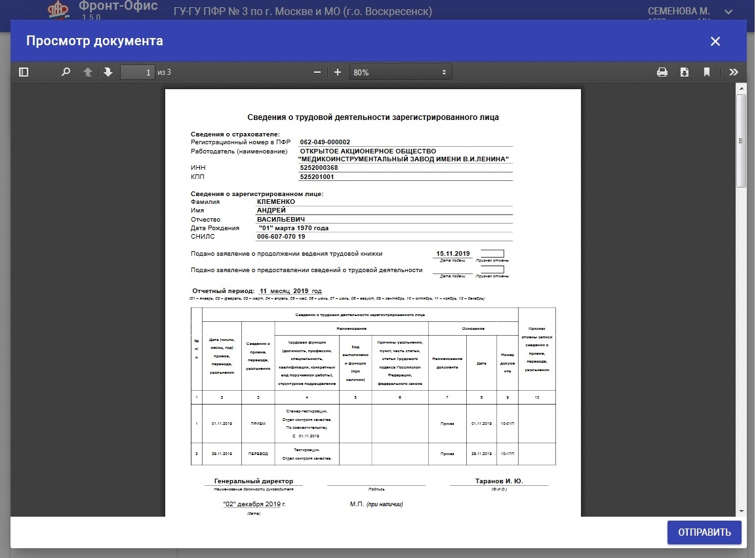Close the Просмотр документа dialog
Image resolution: width=756 pixels, height=558 pixels.
click(715, 41)
